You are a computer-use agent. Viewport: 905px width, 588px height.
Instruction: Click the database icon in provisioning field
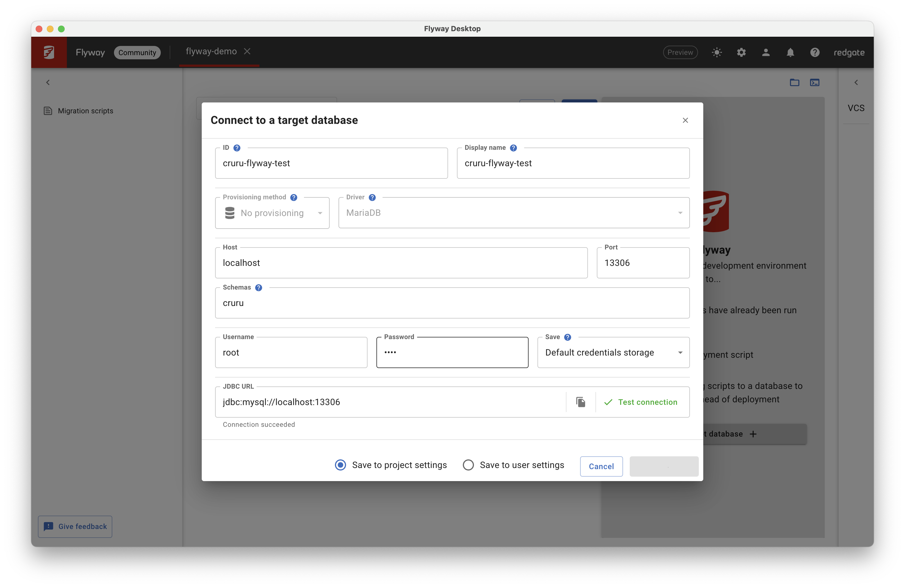tap(230, 213)
